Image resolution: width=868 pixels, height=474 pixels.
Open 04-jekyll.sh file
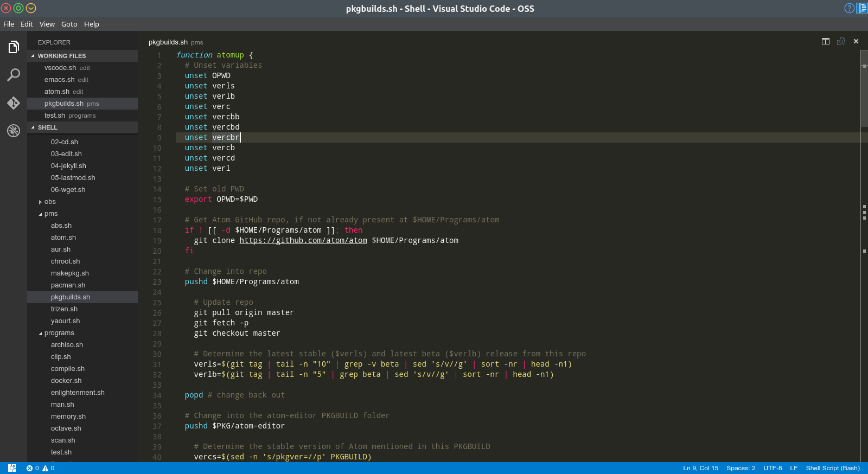pos(82,166)
